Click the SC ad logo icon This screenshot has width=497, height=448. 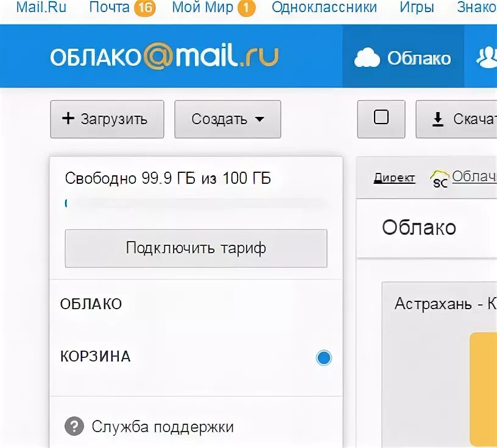click(x=440, y=179)
